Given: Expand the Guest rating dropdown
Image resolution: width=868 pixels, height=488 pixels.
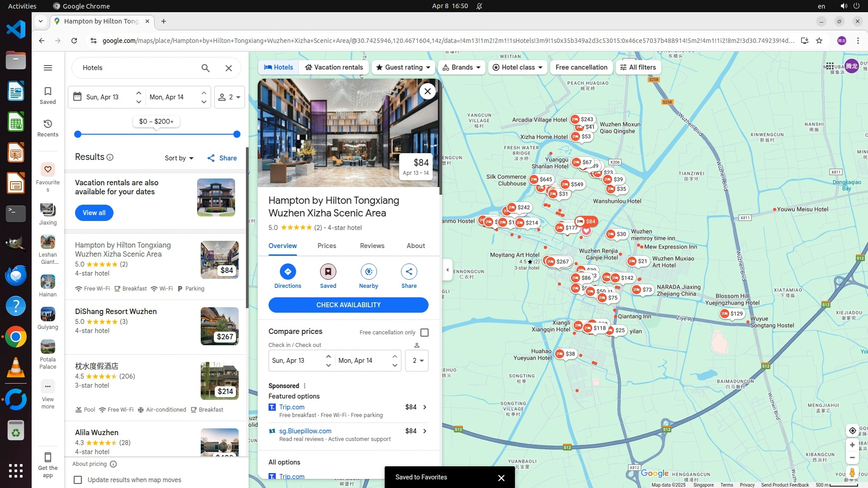Looking at the screenshot, I should (403, 67).
